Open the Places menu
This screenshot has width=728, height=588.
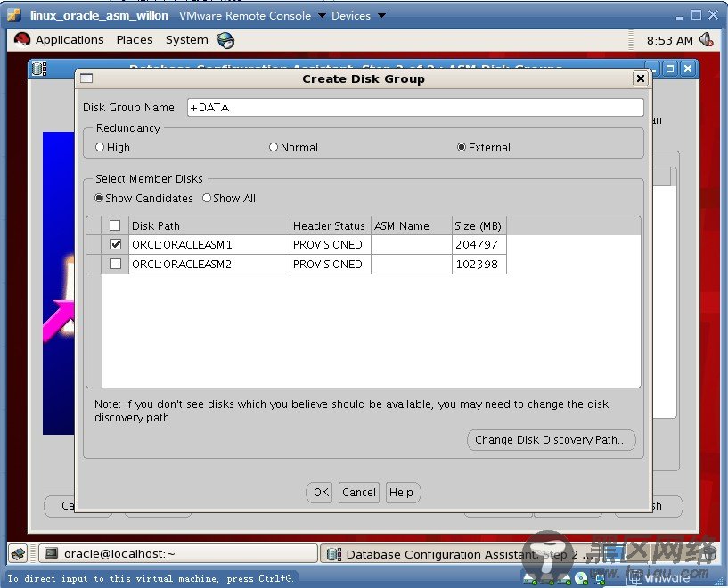tap(135, 40)
